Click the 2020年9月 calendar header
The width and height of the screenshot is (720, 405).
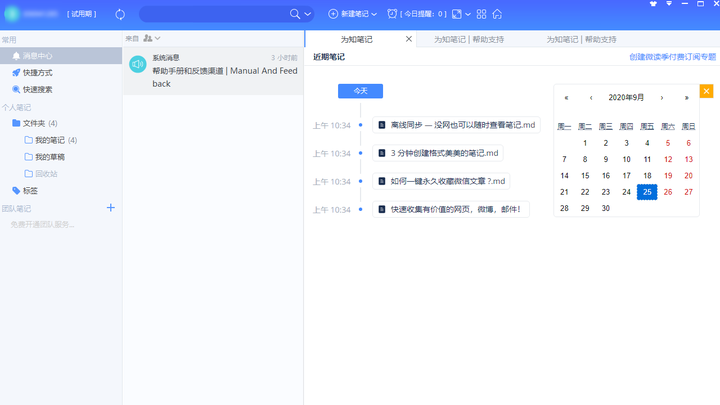[626, 97]
